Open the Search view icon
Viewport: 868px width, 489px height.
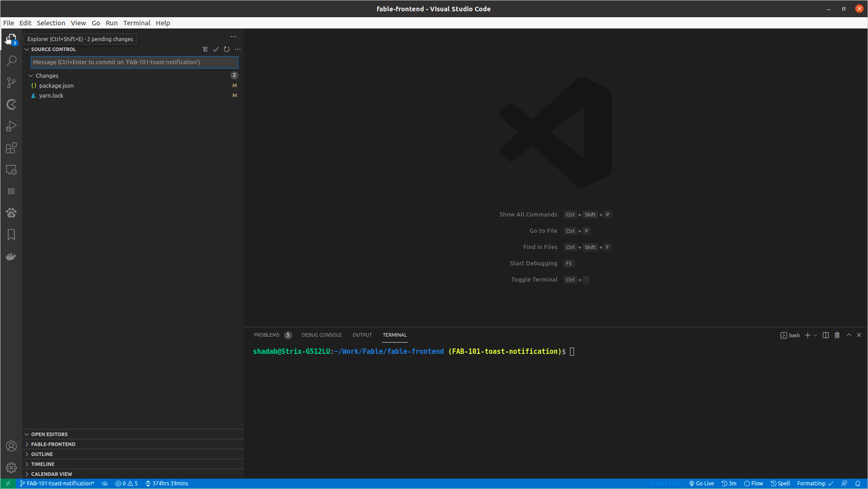[x=11, y=61]
